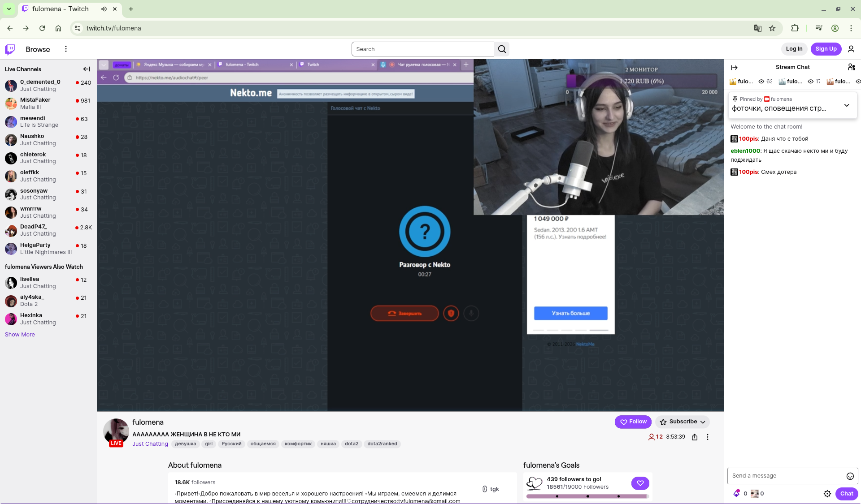The width and height of the screenshot is (861, 504).
Task: Open the emote picker in chat
Action: pyautogui.click(x=850, y=476)
